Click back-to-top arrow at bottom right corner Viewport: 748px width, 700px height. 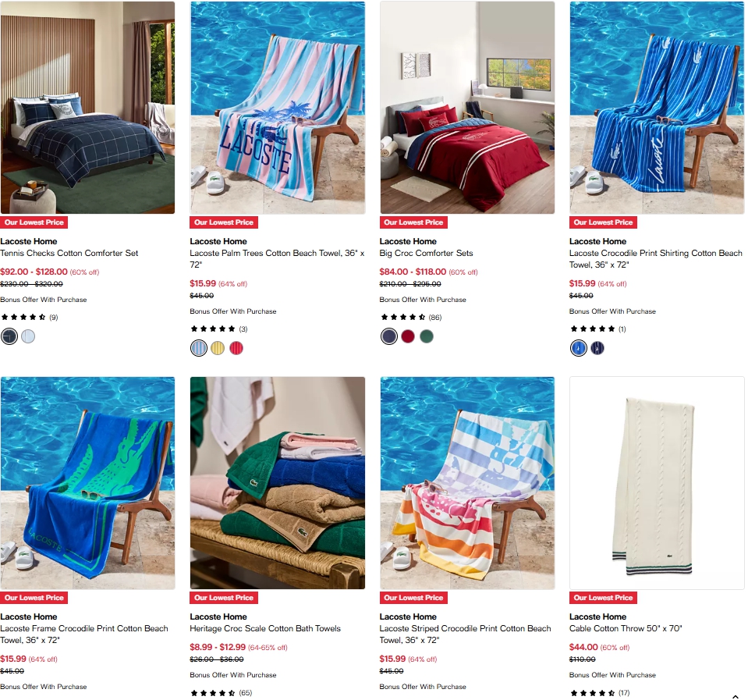coord(735,697)
